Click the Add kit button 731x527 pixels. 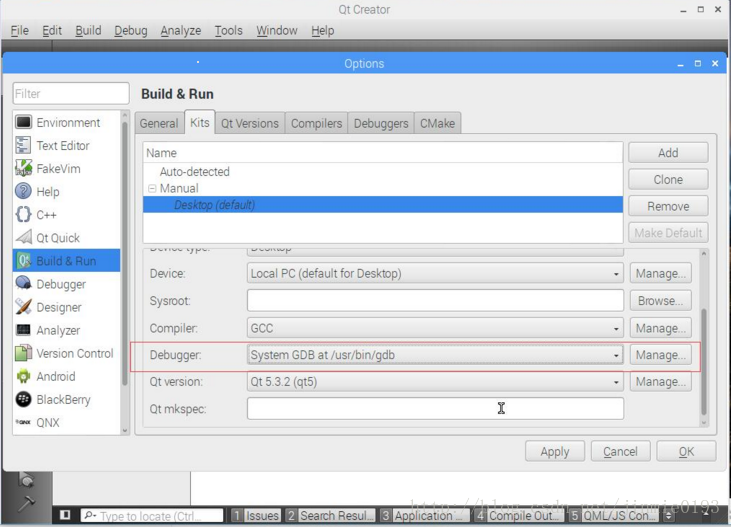click(668, 153)
